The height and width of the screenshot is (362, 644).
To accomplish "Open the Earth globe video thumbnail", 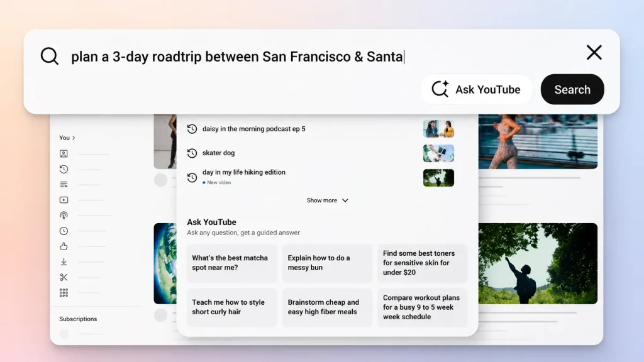I will click(x=165, y=263).
